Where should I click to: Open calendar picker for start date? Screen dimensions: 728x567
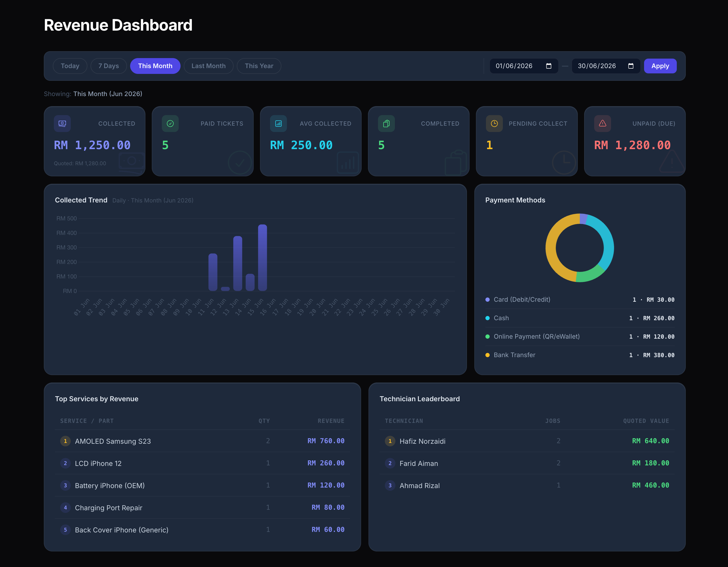(549, 66)
